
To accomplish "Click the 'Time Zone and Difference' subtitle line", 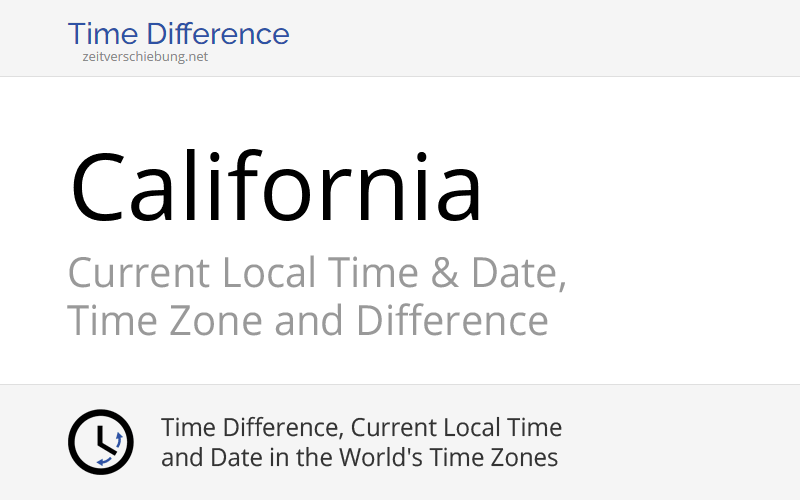I will pos(307,321).
